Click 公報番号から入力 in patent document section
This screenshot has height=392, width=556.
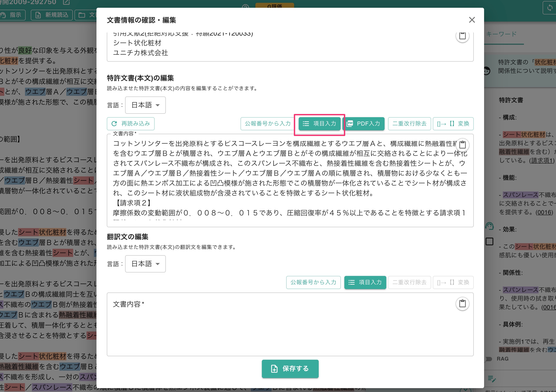[268, 124]
